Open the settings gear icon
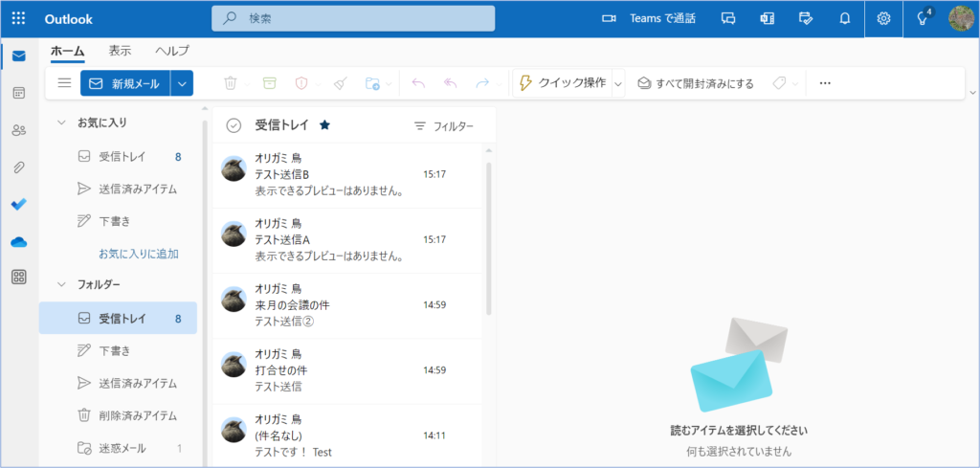Screen dimensions: 980x468 click(883, 18)
